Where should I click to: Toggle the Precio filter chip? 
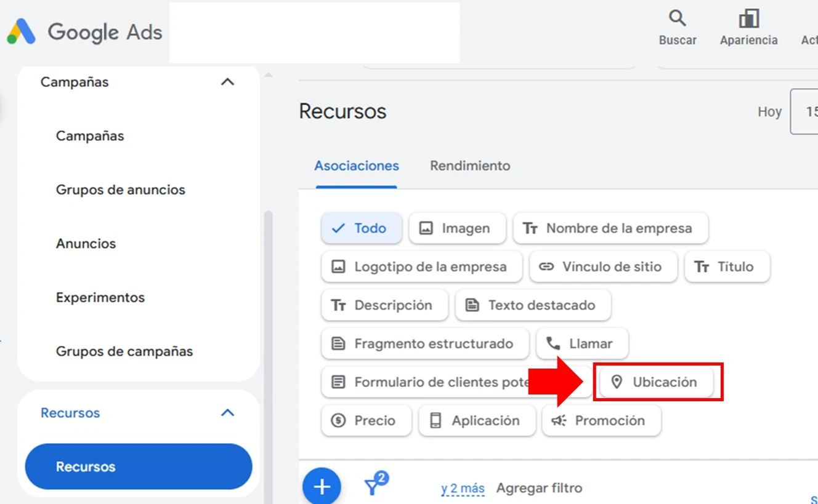point(366,421)
